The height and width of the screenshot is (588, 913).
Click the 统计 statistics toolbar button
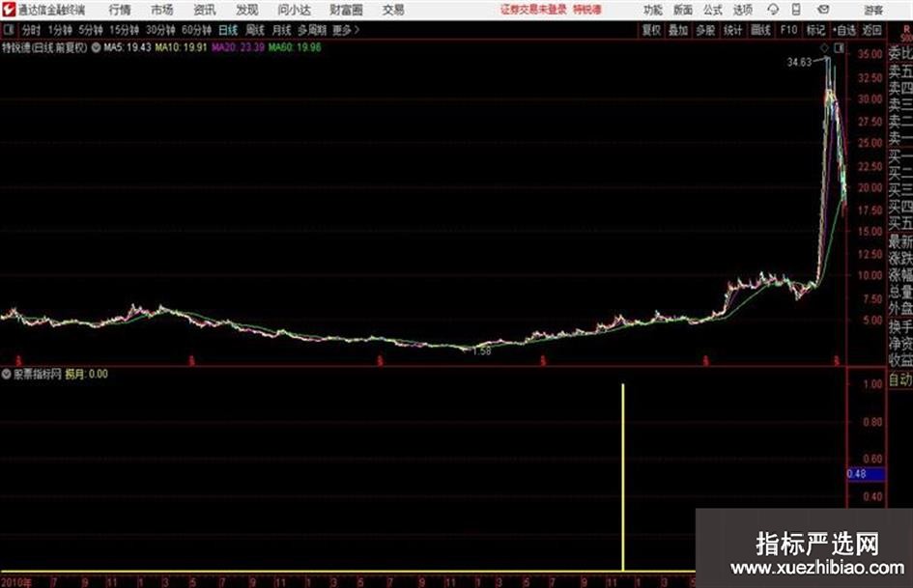tap(733, 30)
